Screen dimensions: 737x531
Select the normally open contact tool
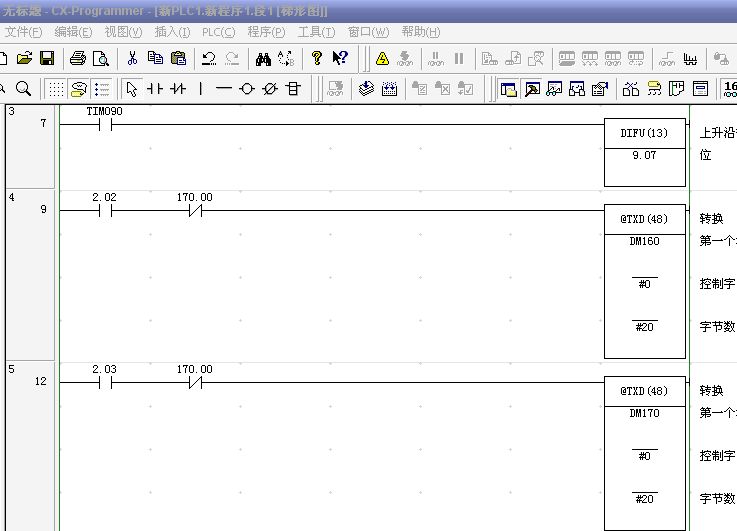[x=155, y=89]
